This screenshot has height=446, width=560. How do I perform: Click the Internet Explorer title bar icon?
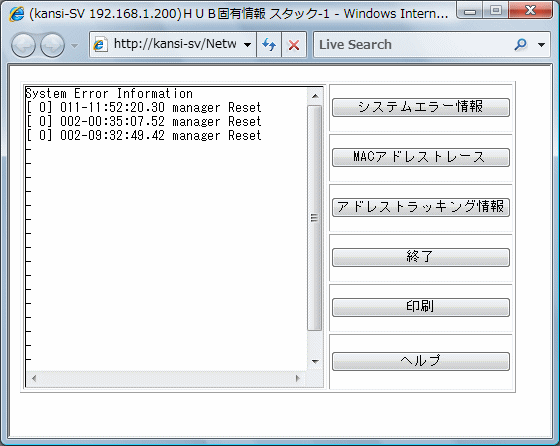click(16, 14)
